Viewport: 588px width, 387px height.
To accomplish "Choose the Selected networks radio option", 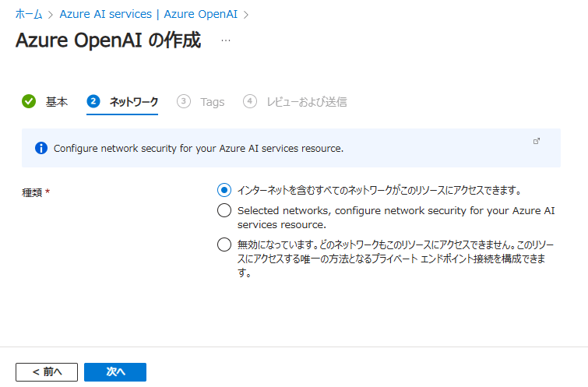I will point(224,210).
